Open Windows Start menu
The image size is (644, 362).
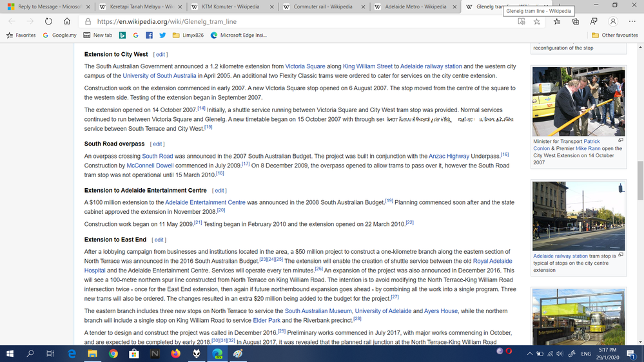point(10,354)
